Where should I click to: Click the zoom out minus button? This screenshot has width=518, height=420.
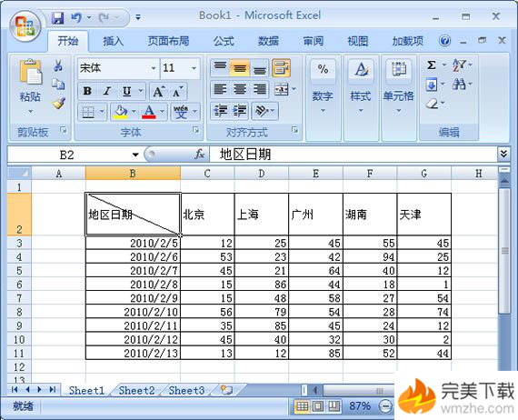pyautogui.click(x=385, y=405)
